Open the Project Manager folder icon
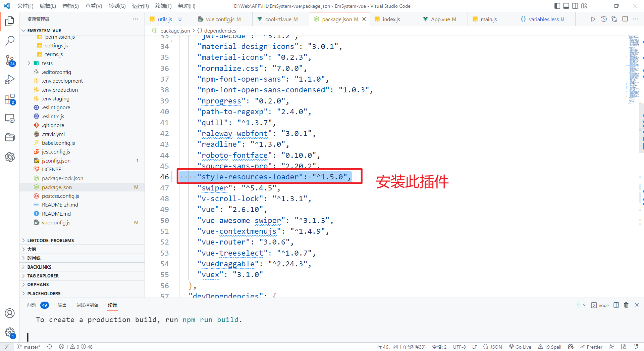The width and height of the screenshot is (644, 351). (10, 137)
